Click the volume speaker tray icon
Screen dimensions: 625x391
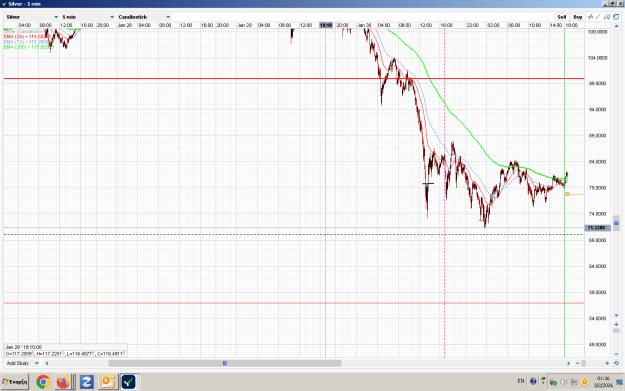pyautogui.click(x=564, y=382)
